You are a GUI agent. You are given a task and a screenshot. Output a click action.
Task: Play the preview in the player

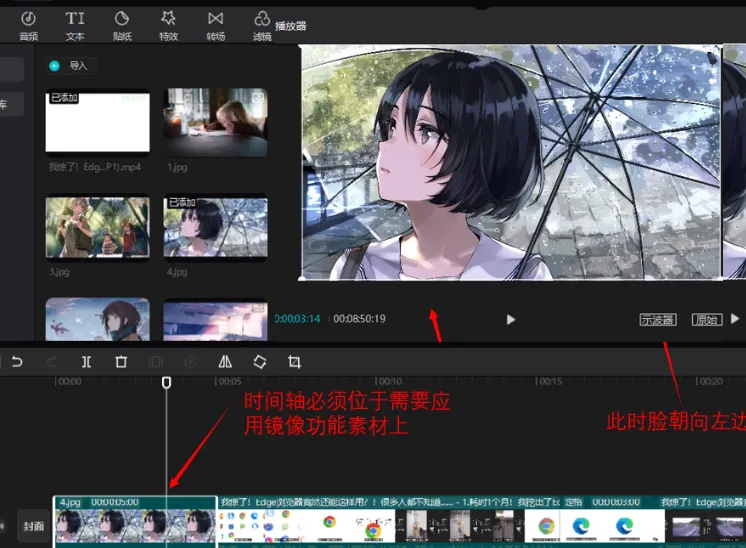coord(510,319)
